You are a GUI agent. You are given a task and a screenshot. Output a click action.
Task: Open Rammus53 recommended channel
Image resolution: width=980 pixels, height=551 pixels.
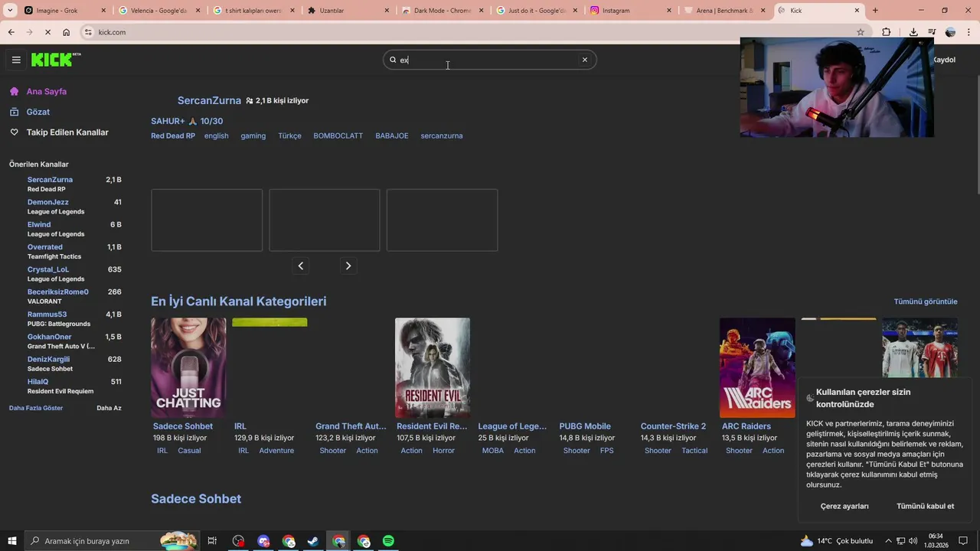pos(47,315)
